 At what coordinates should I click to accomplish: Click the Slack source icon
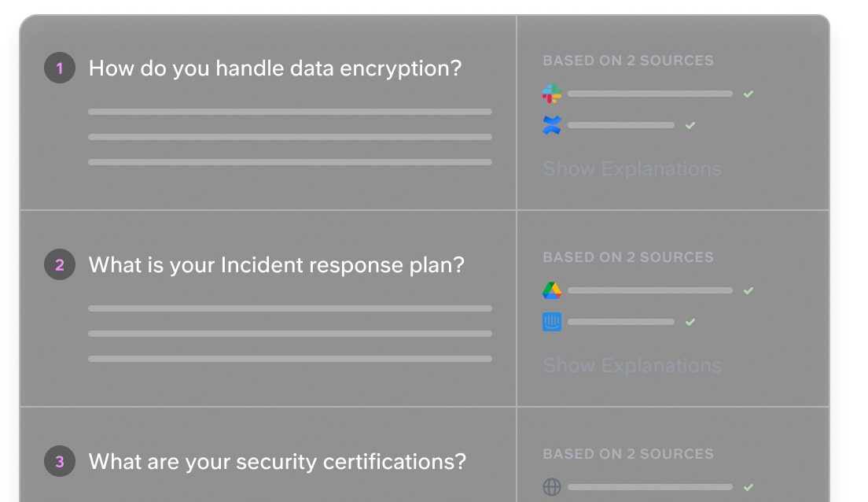[552, 94]
